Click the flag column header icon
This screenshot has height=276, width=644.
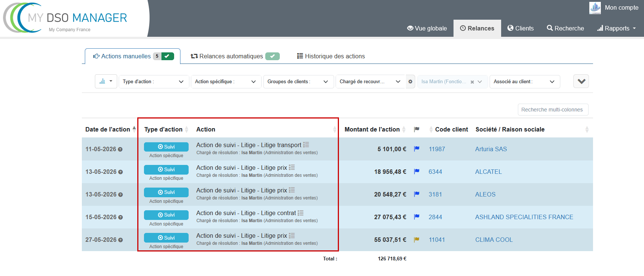(x=417, y=129)
